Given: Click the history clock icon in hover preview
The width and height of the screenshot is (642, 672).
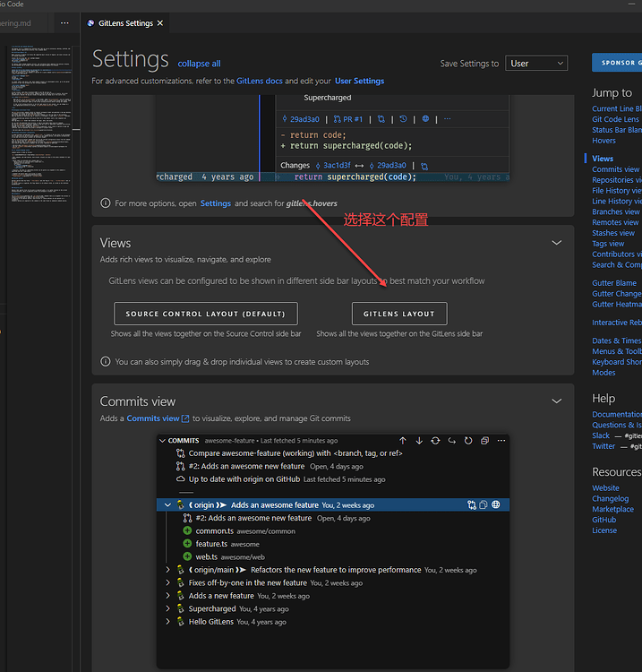Looking at the screenshot, I should click(x=403, y=119).
